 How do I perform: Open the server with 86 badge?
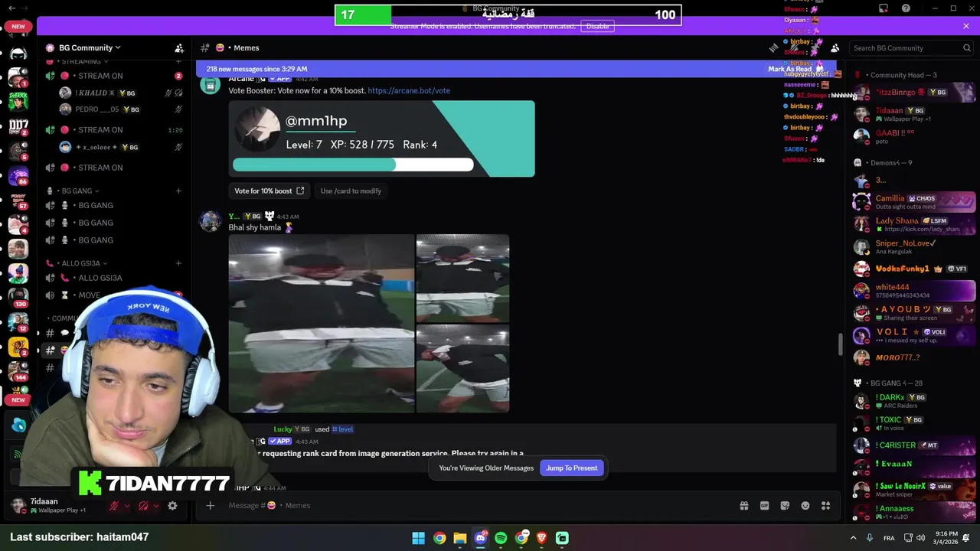18,175
